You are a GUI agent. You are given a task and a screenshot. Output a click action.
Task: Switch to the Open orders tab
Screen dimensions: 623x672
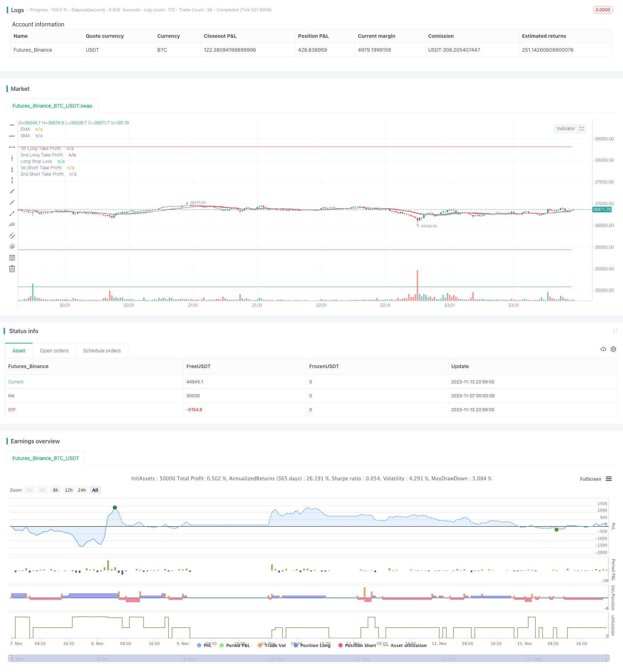[x=54, y=351]
